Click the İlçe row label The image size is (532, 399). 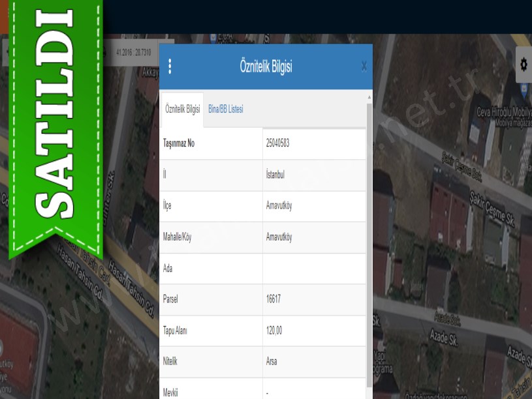tap(167, 206)
